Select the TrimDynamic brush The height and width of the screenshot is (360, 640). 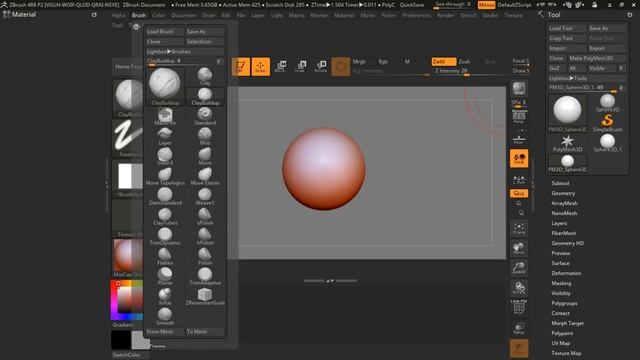pyautogui.click(x=165, y=236)
